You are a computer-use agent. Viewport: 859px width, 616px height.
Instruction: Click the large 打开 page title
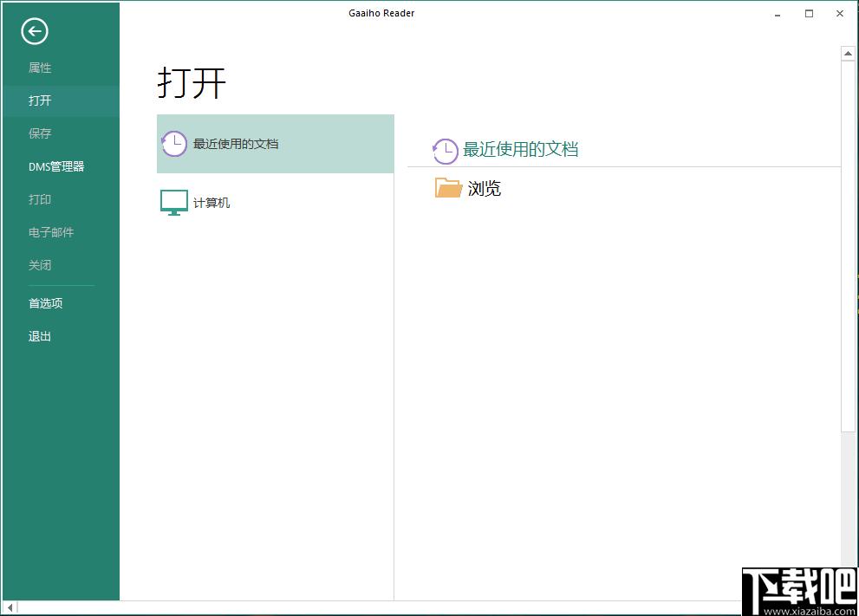point(192,83)
